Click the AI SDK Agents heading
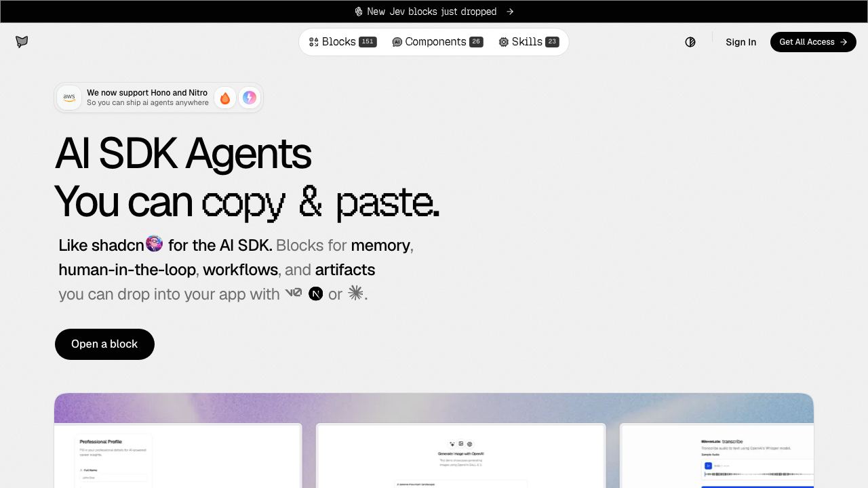This screenshot has height=488, width=868. 183,153
